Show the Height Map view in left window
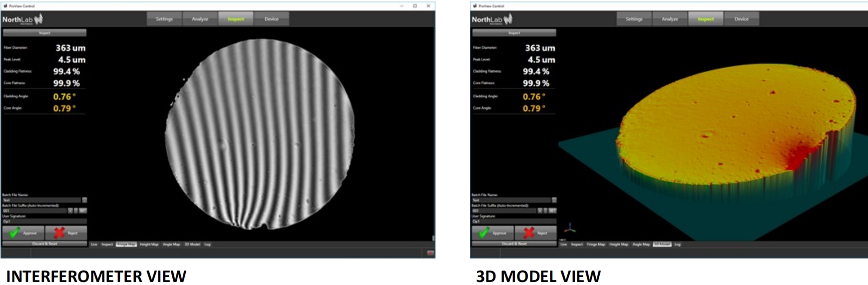This screenshot has height=285, width=868. coord(149,244)
